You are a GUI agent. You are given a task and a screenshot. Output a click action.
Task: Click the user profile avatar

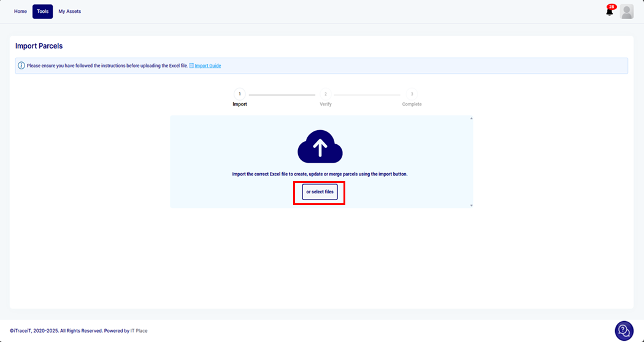[626, 12]
